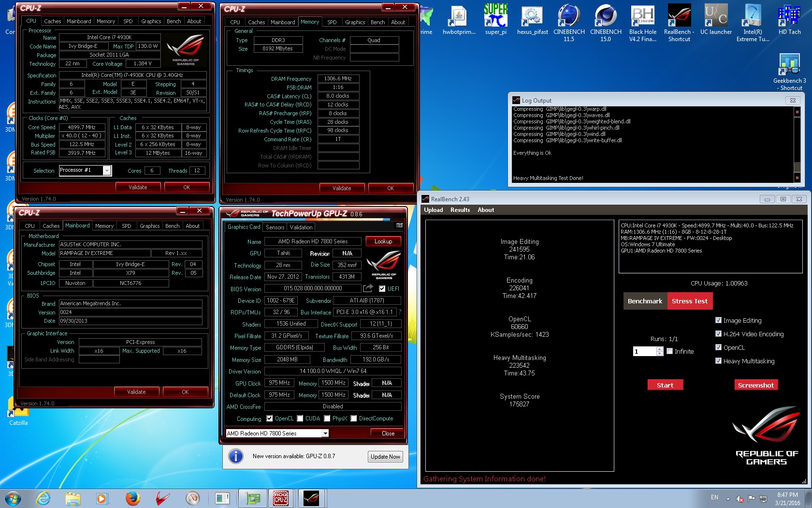Click the GPU-Z BIOS save/share icon
This screenshot has width=812, height=508.
tap(368, 288)
